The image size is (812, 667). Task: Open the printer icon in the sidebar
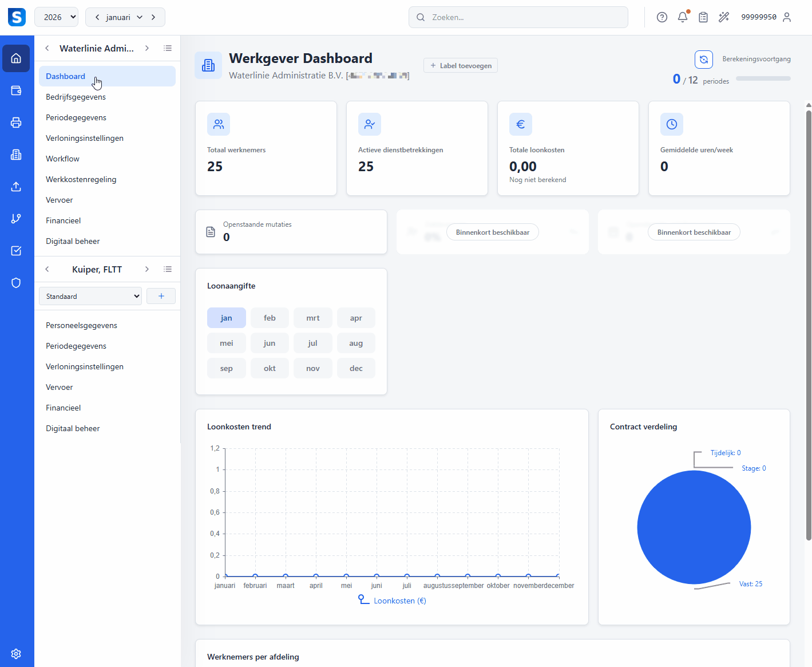(x=16, y=123)
